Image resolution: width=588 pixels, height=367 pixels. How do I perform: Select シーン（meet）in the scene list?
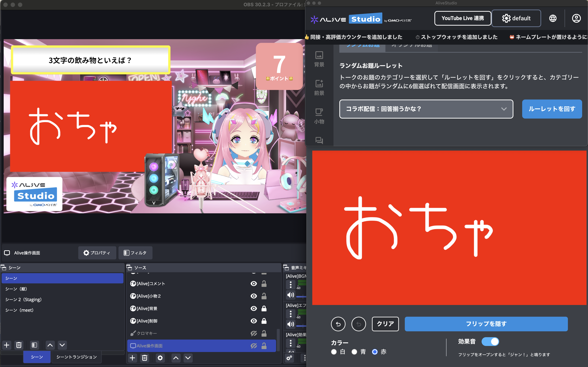[x=62, y=310]
